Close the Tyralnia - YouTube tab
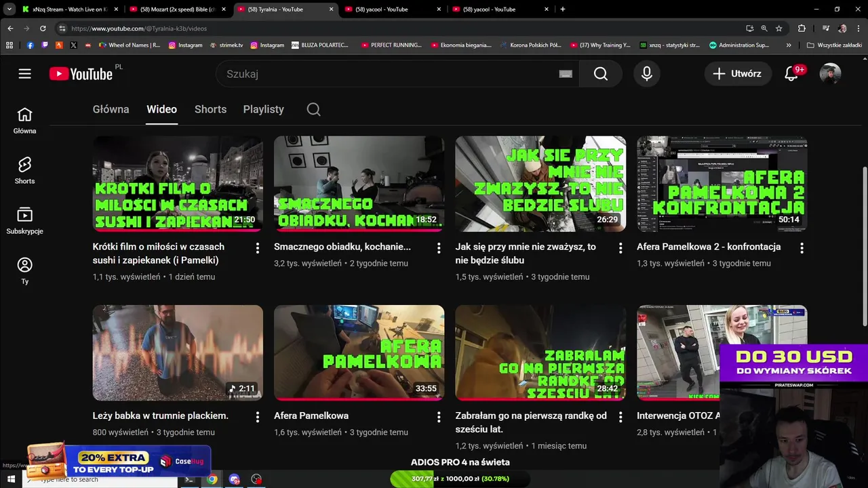The height and width of the screenshot is (488, 868). click(332, 9)
